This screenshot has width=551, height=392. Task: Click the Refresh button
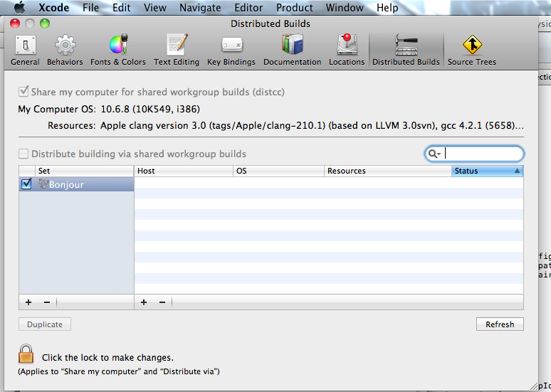point(500,324)
